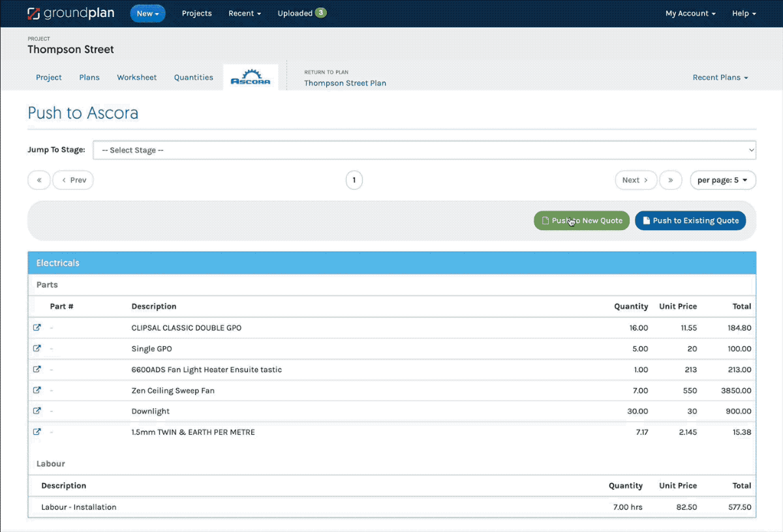Expand the per page: 5 dropdown
This screenshot has width=783, height=532.
click(x=722, y=179)
